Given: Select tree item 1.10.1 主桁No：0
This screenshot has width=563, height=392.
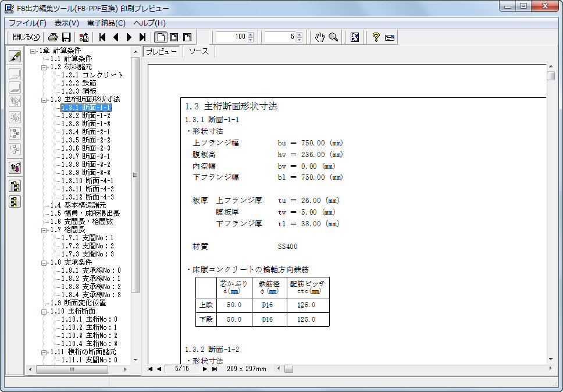Looking at the screenshot, I should [x=90, y=319].
